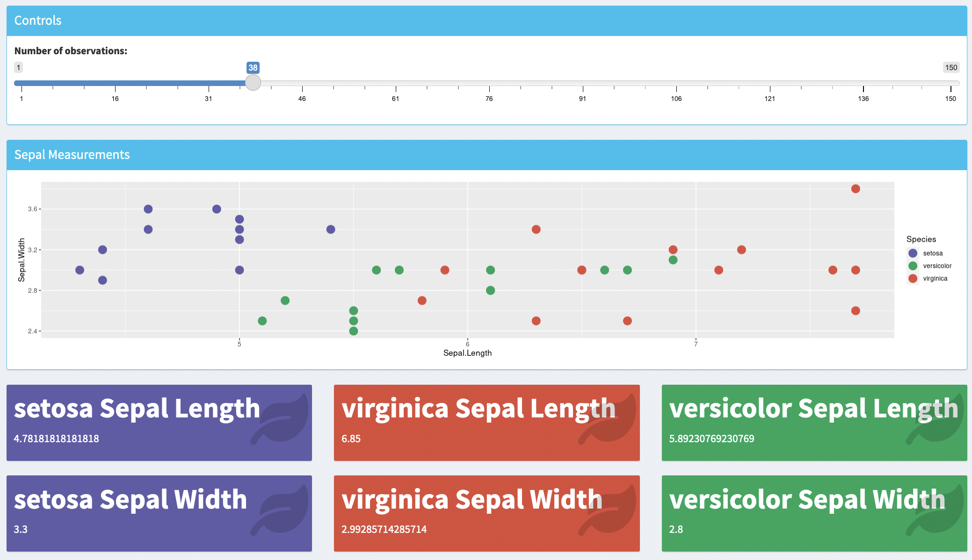Click the Sepal Measurements panel header
The width and height of the screenshot is (972, 560).
pos(486,155)
